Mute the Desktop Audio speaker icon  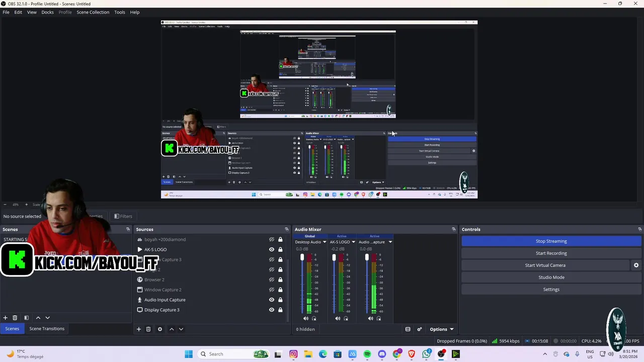[306, 318]
